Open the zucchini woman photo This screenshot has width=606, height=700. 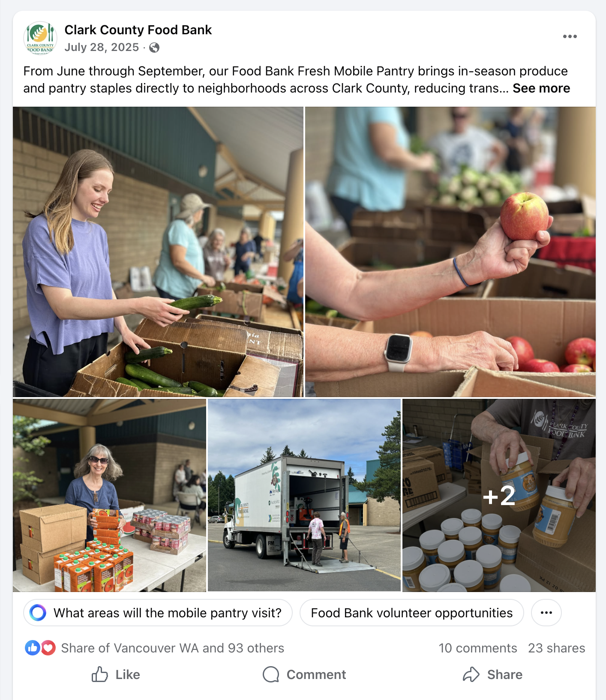point(158,252)
